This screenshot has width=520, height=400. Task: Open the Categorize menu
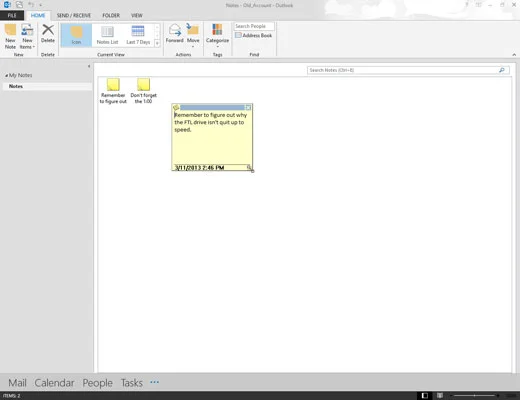(x=217, y=35)
